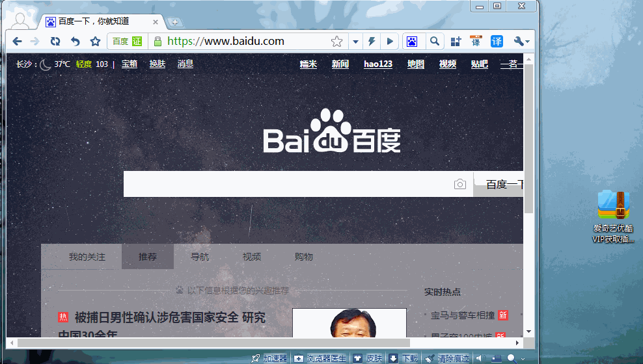Click the horizontal scrollbar thumb
This screenshot has height=364, width=643.
213,343
